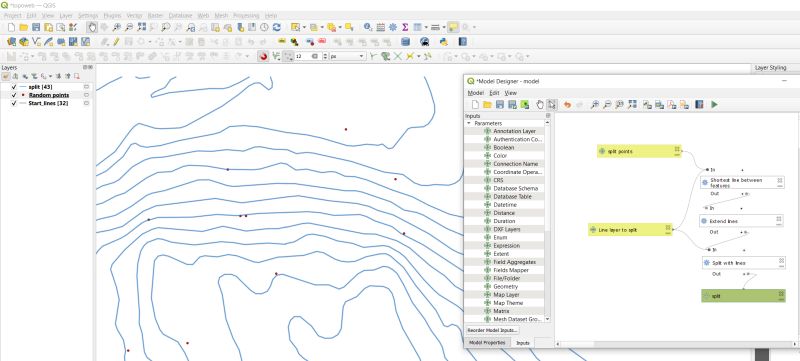Screen dimensions: 800x361
Task: Open the Model menu in Model Designer
Action: click(476, 93)
